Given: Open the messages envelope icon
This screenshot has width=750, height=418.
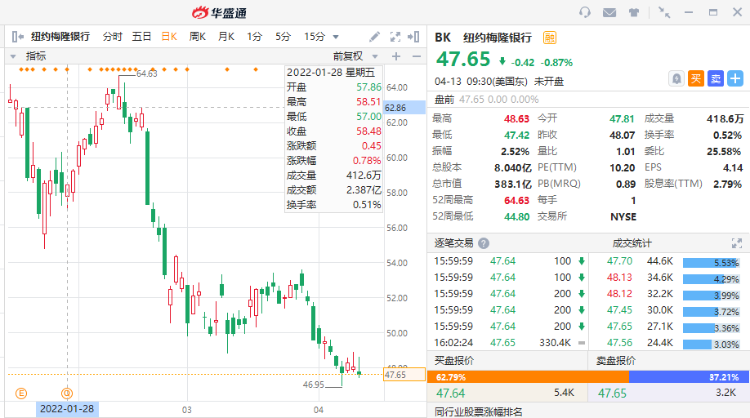Looking at the screenshot, I should click(x=609, y=12).
